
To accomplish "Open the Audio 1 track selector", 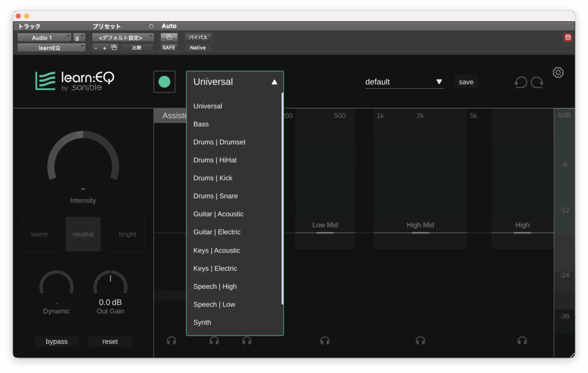I will tap(44, 37).
